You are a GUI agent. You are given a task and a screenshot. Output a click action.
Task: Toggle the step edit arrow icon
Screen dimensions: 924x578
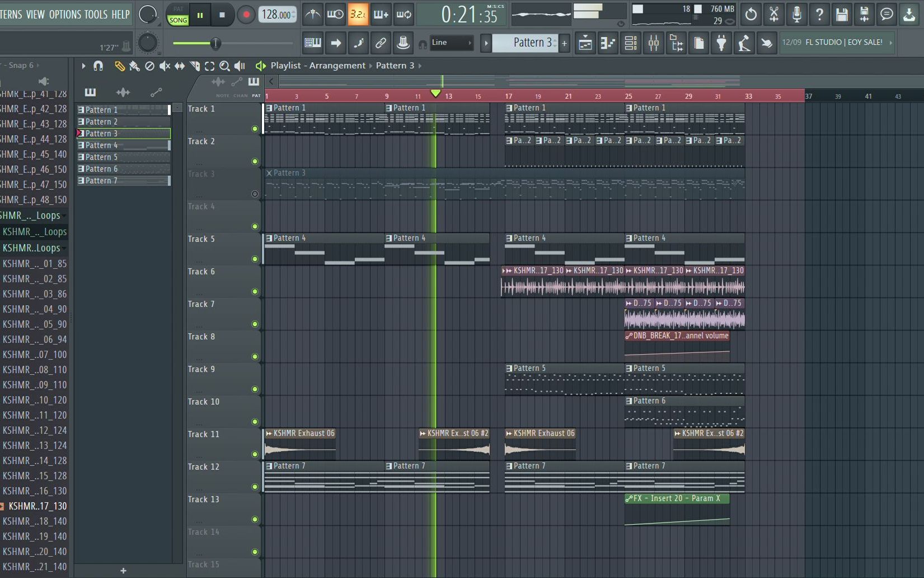(336, 43)
